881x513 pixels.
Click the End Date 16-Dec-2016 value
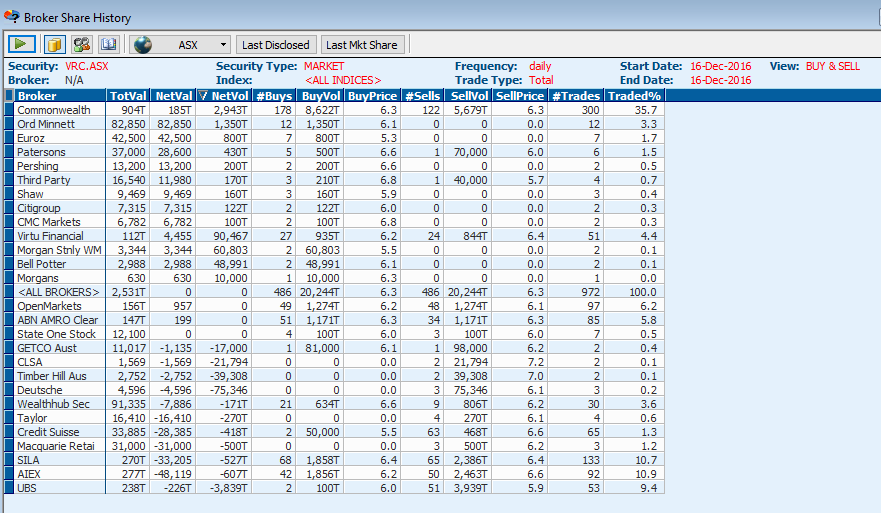pos(720,80)
